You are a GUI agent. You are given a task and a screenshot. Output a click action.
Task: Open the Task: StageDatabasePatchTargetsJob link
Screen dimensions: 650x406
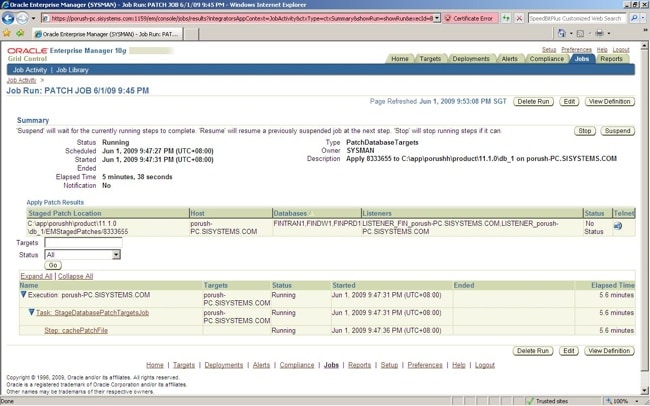pos(92,313)
